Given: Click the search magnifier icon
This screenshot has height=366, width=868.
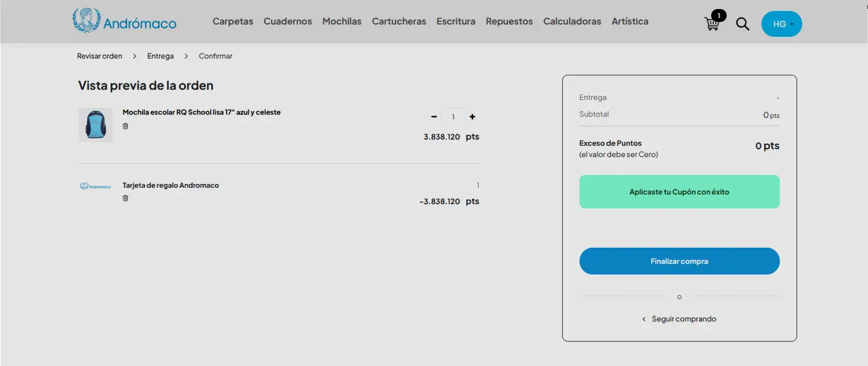Looking at the screenshot, I should (x=743, y=24).
